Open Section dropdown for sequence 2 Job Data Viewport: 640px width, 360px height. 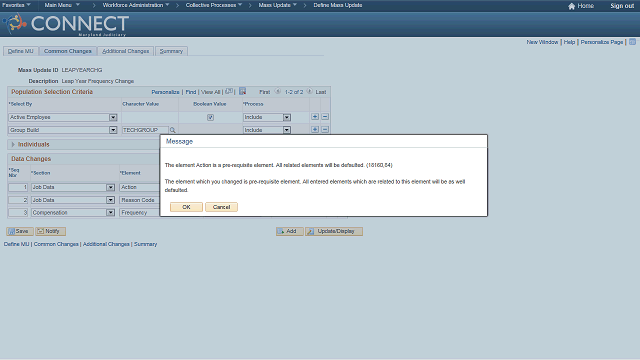tap(73, 200)
